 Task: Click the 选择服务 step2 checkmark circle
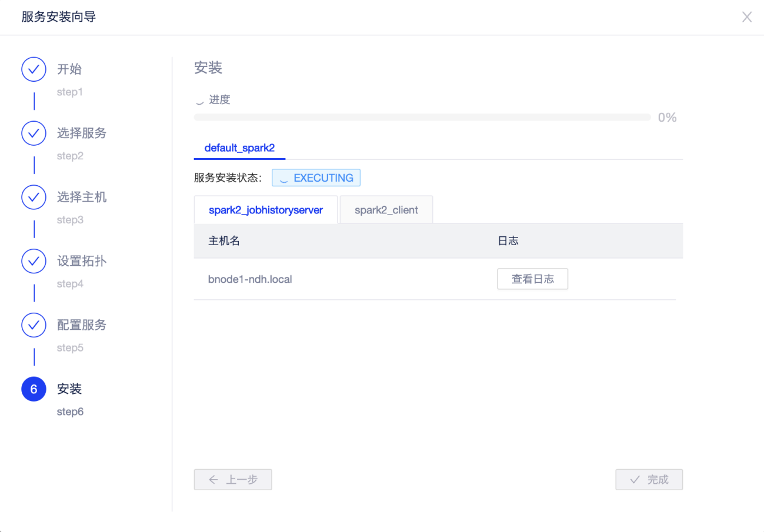tap(34, 133)
